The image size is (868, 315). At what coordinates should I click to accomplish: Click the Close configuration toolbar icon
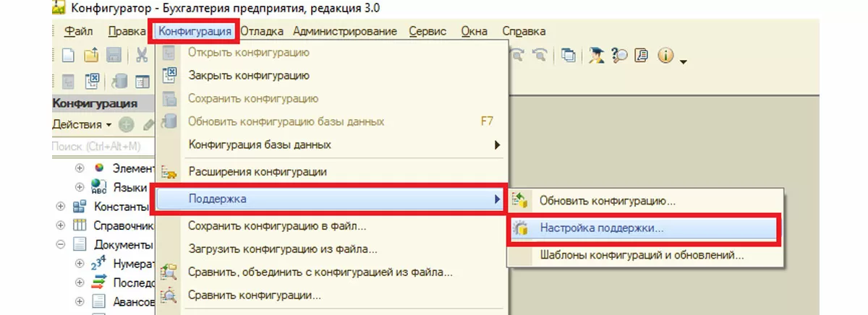[x=92, y=81]
